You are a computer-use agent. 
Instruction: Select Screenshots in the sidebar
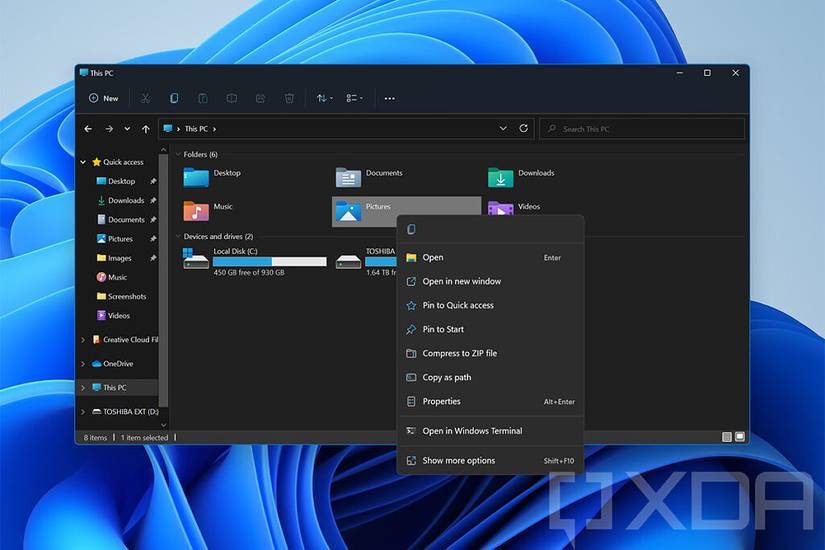122,296
